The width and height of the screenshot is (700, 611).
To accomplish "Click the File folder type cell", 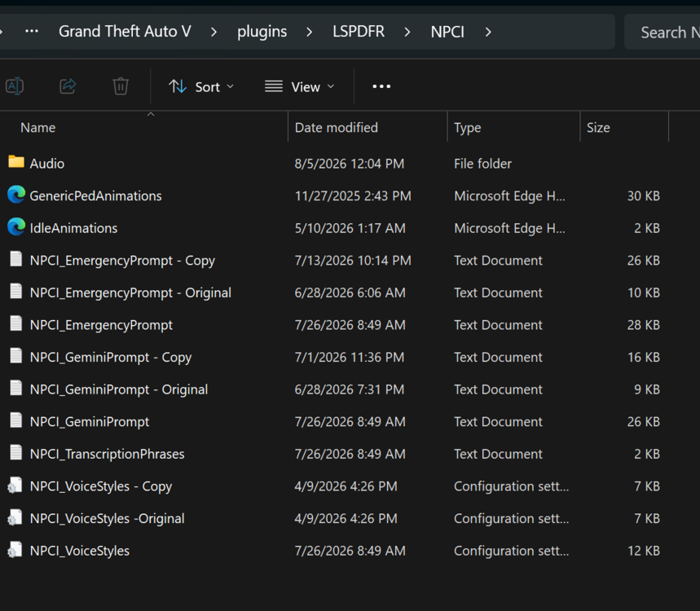I will (482, 164).
